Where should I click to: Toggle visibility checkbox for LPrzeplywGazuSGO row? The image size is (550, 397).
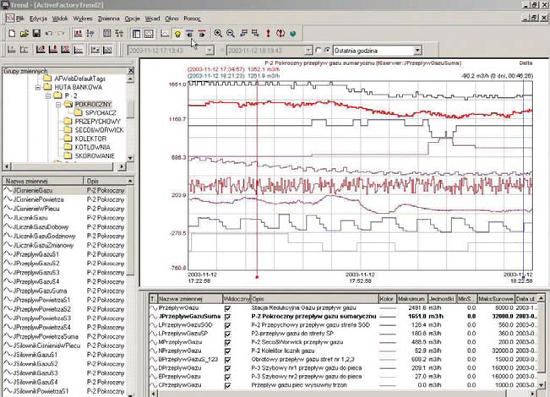(x=228, y=325)
